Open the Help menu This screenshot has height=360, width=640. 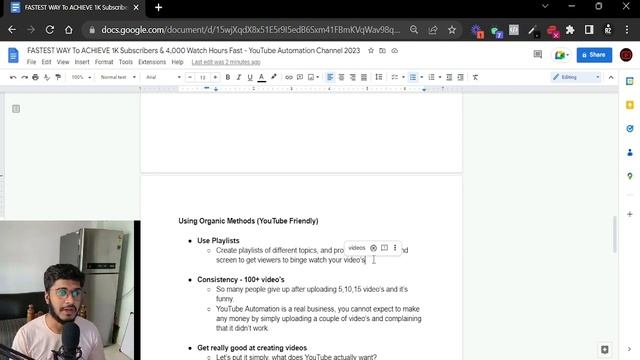tap(177, 62)
